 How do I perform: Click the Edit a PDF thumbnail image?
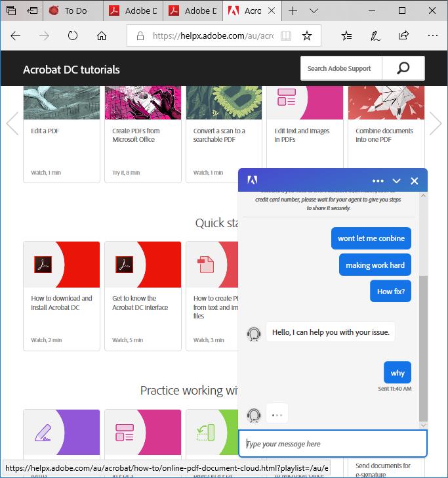click(62, 102)
